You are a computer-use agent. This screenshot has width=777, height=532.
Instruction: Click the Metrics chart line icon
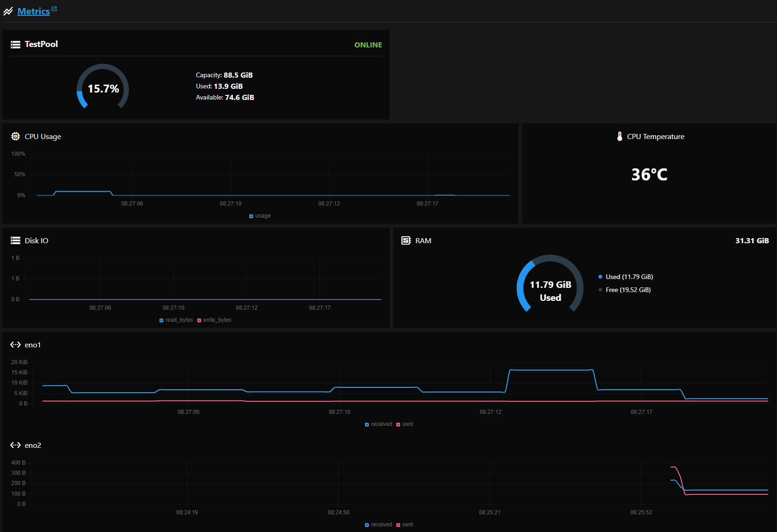(8, 12)
